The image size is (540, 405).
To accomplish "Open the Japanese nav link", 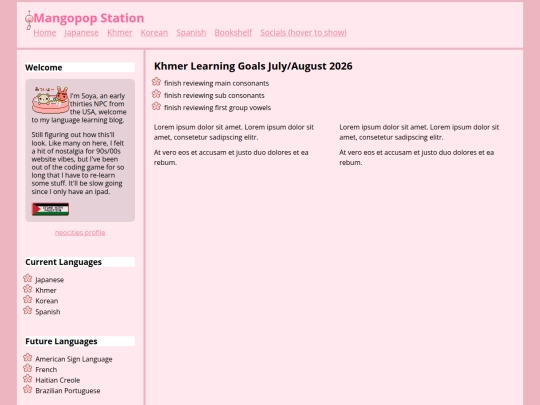I will [81, 33].
